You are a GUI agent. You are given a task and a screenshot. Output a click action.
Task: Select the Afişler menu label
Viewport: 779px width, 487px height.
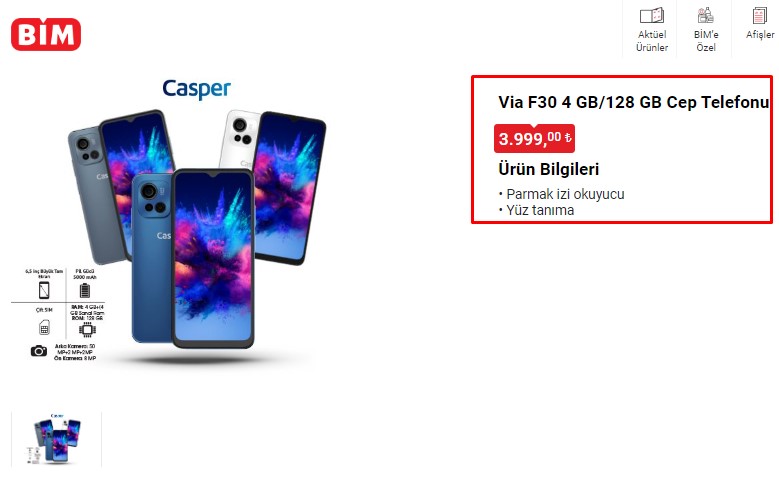(760, 35)
